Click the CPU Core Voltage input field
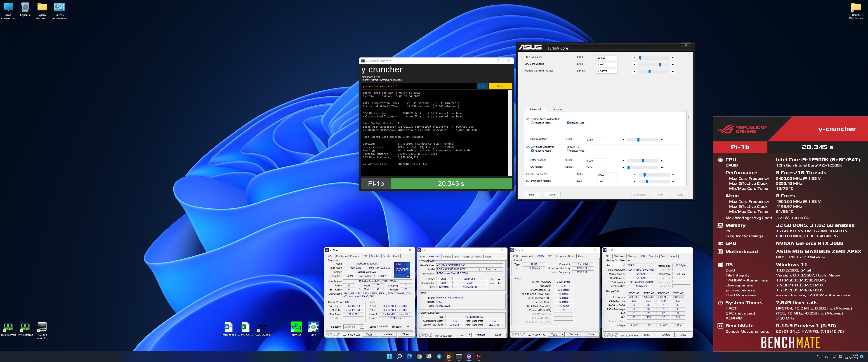Viewport: 868px width, 362px height. point(607,64)
